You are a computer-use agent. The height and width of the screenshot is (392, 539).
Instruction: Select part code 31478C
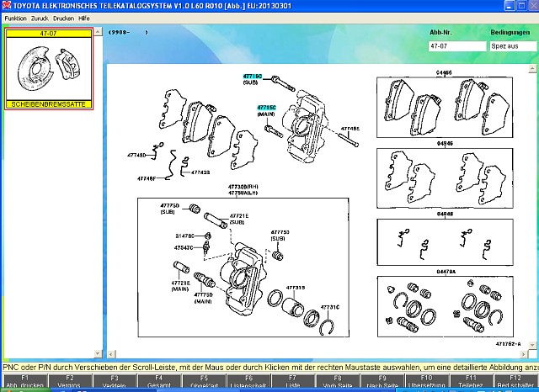point(185,236)
